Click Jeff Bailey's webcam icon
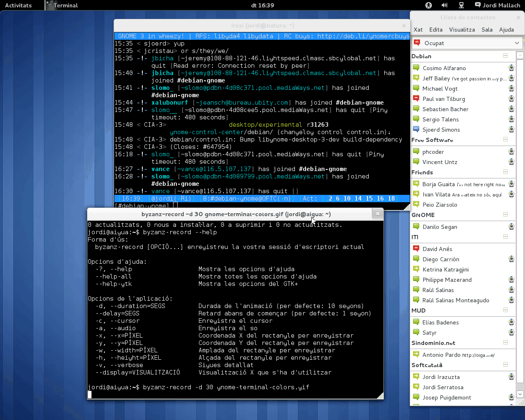Viewport: 525px width, 420px height. pyautogui.click(x=511, y=78)
